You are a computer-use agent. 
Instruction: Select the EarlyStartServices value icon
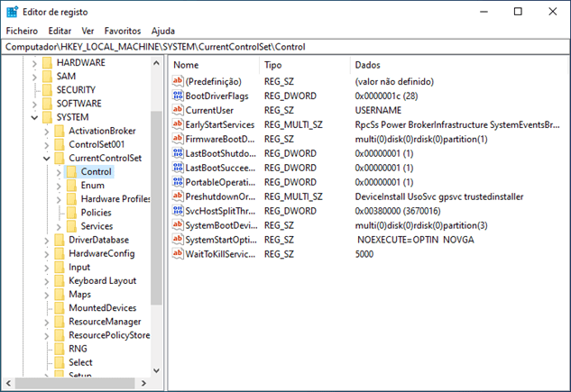point(178,124)
